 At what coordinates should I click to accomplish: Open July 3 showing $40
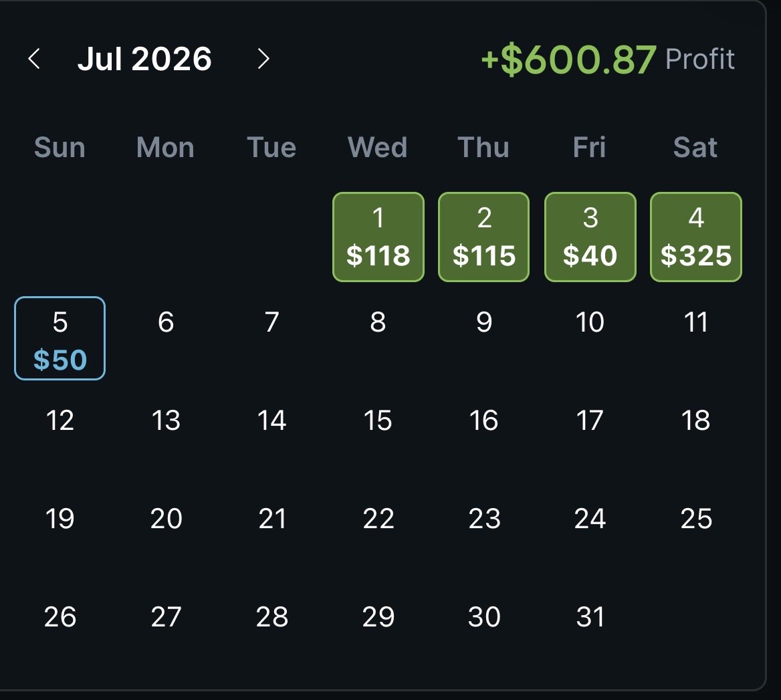click(x=590, y=237)
